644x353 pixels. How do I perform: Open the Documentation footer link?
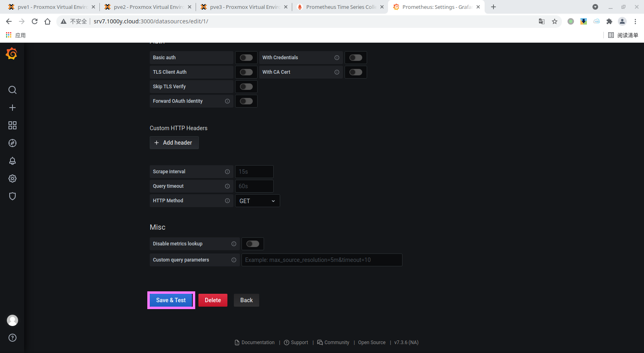coord(258,343)
